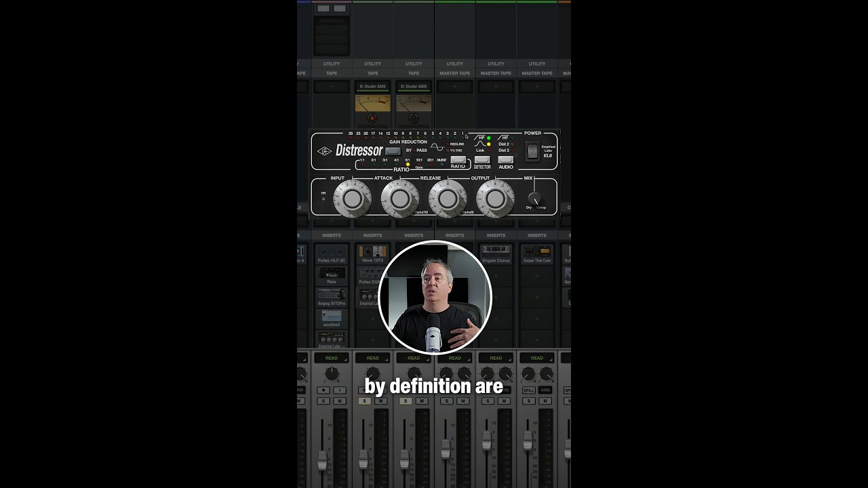Screen dimensions: 868x488
Task: Click the Distressor gain reduction BYPASS button
Action: coord(393,150)
